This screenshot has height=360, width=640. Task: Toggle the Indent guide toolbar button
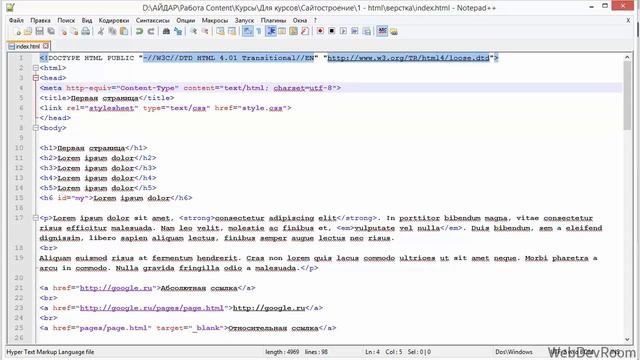pos(271,31)
